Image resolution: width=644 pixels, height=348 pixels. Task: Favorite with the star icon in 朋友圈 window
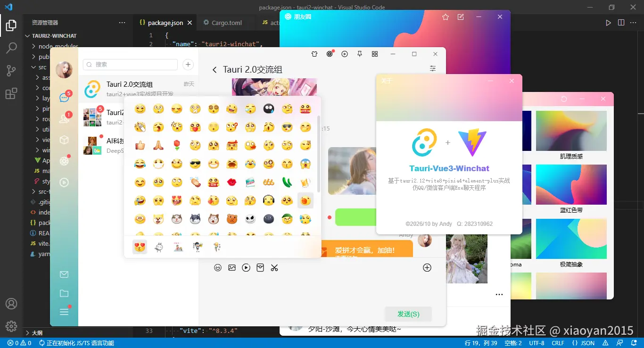click(x=446, y=17)
